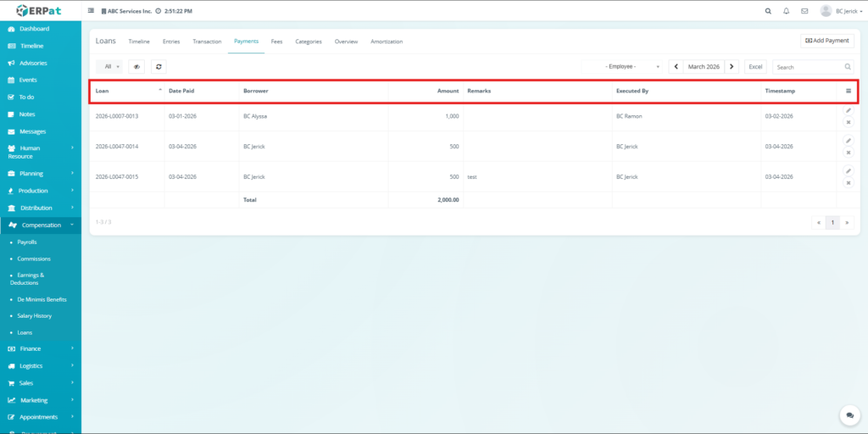Switch to the Amortization tab

tap(387, 42)
